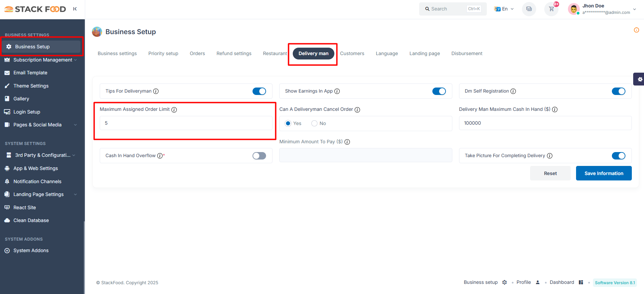Click the Save Information button
Image resolution: width=644 pixels, height=294 pixels.
[x=604, y=173]
